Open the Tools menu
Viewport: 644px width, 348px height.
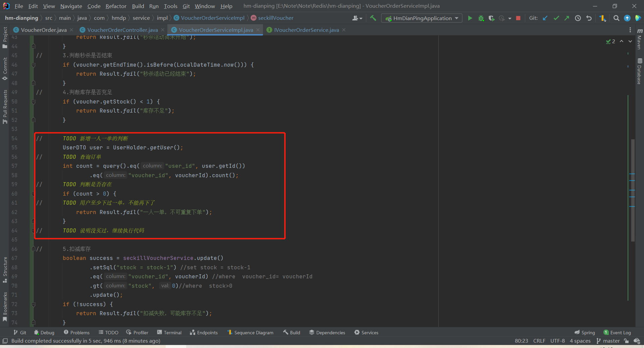(170, 6)
